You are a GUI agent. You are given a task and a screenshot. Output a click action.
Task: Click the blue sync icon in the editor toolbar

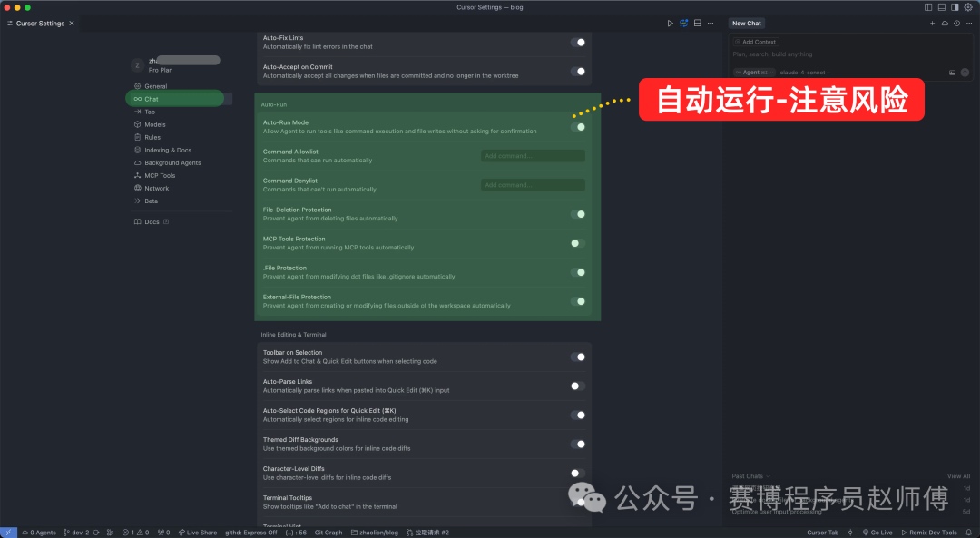pos(684,23)
